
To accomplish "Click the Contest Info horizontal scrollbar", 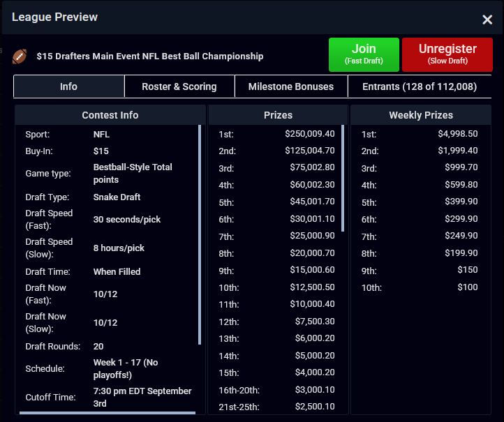I will 108,413.
